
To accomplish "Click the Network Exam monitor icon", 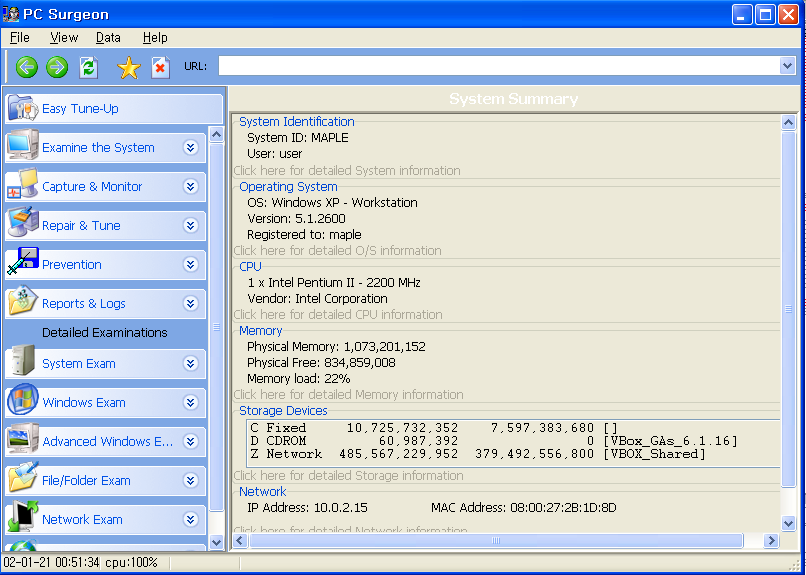I will (x=23, y=516).
